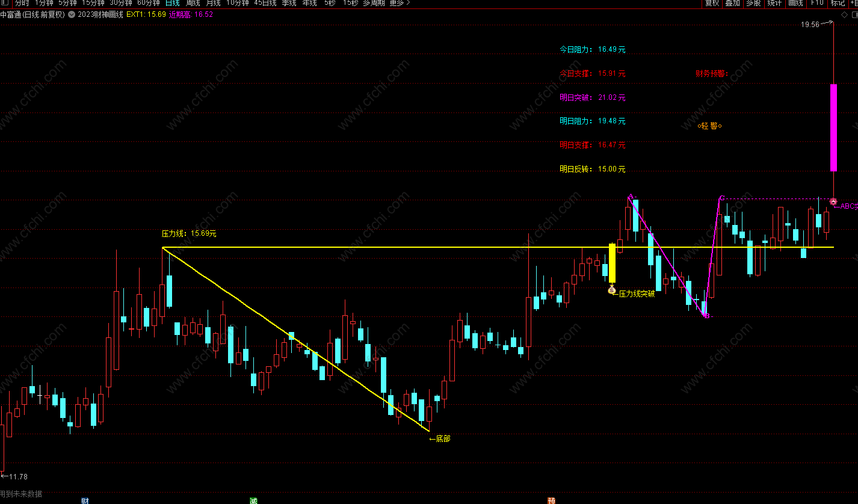Viewport: 858px width, 504px height.
Task: Select the 15分钟 period tab
Action: click(x=93, y=3)
